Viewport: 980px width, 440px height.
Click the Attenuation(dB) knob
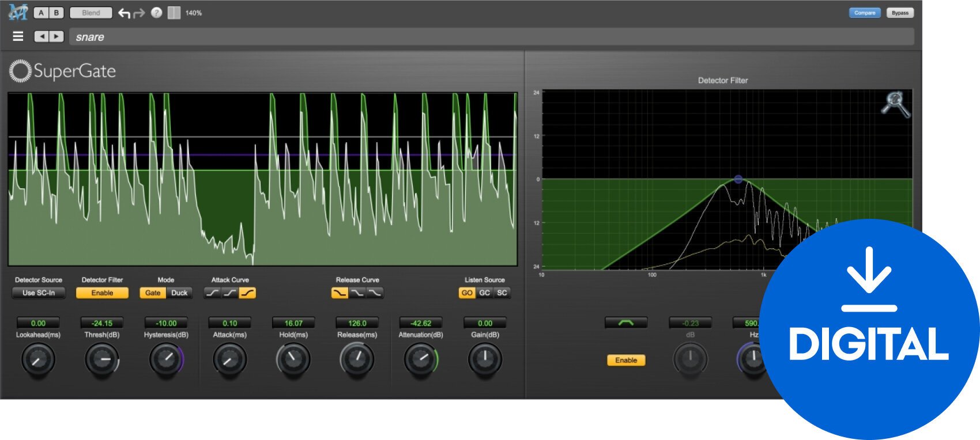coord(421,359)
